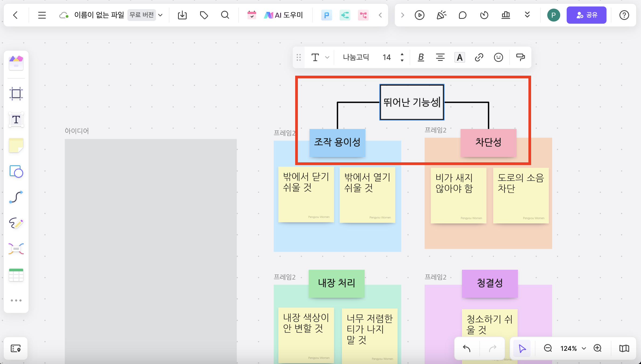The height and width of the screenshot is (364, 641).
Task: Open the timer icon
Action: click(484, 15)
